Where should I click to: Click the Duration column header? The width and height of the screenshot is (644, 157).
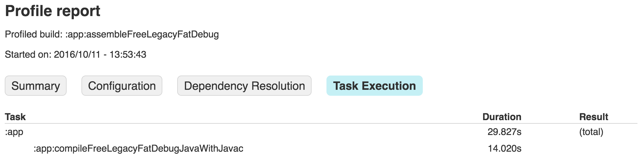click(502, 117)
